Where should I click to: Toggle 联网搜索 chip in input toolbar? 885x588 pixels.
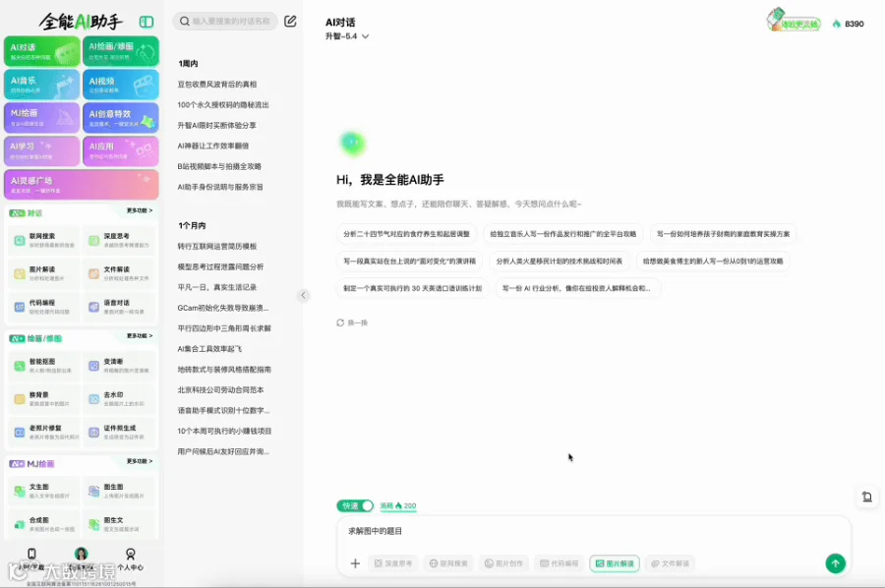point(448,563)
